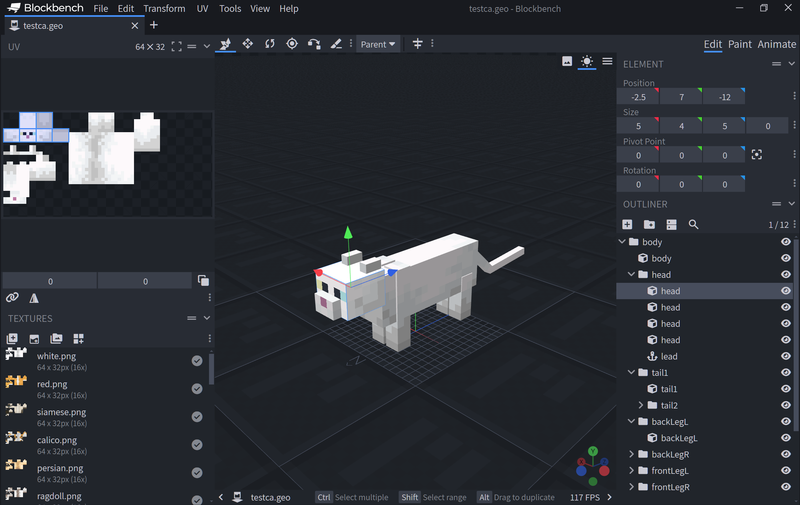This screenshot has width=800, height=505.
Task: Toggle visibility of selected head cube
Action: [x=786, y=291]
